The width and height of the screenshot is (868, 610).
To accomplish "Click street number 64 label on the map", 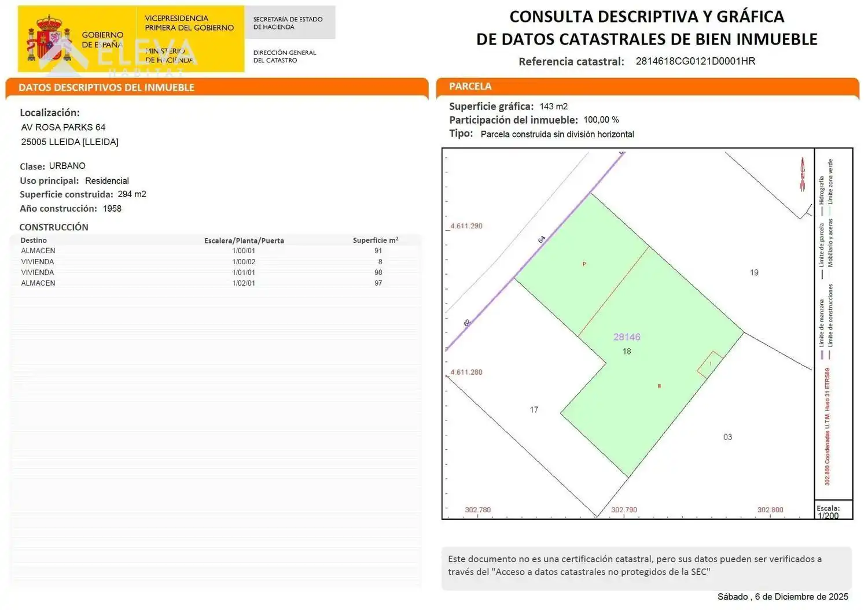I will coord(542,239).
